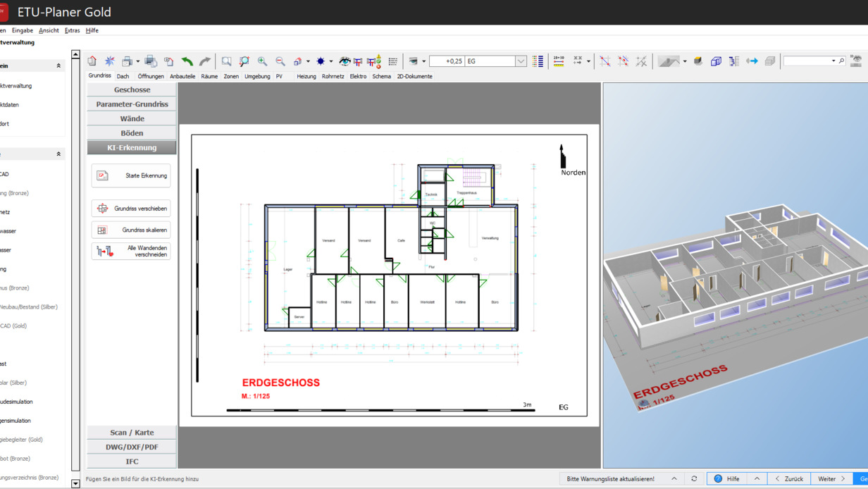Open the view mode eye dropdown arrow

[423, 61]
